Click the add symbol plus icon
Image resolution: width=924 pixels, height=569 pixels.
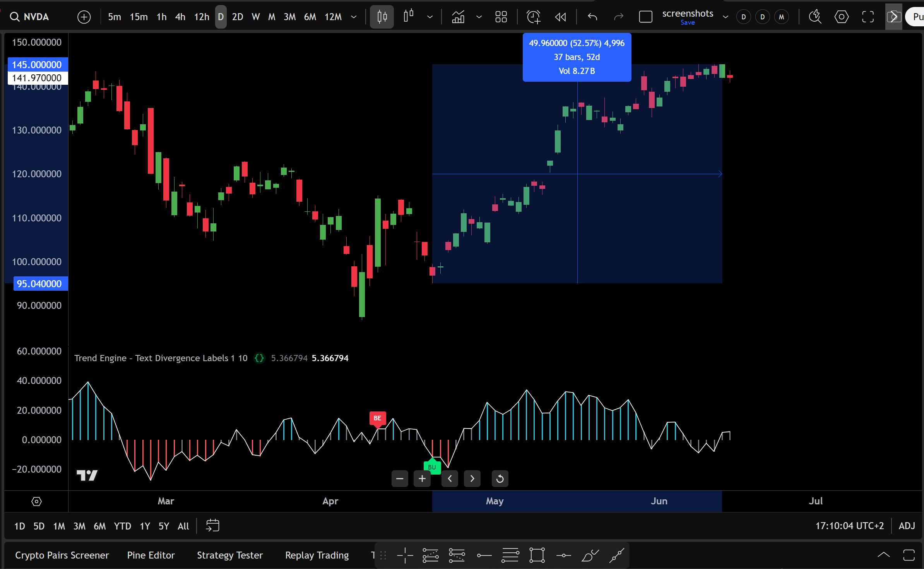click(84, 17)
